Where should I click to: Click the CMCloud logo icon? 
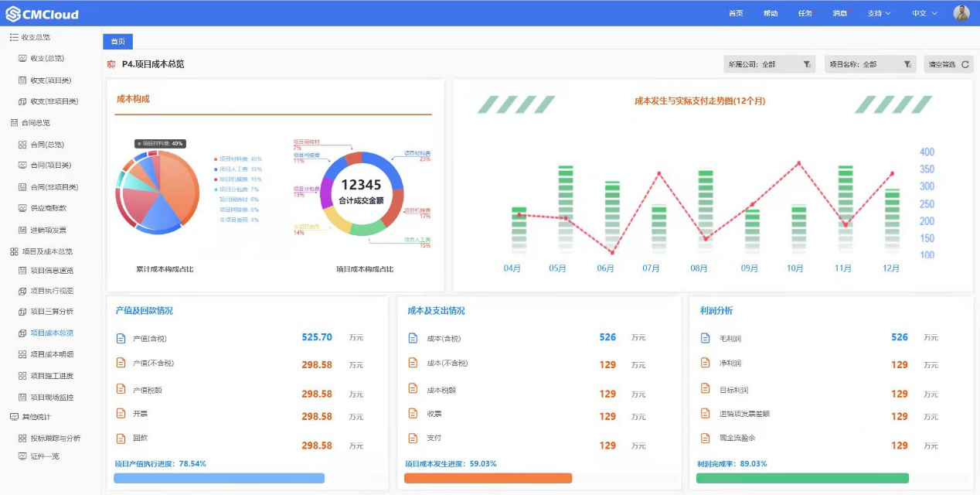(x=12, y=14)
